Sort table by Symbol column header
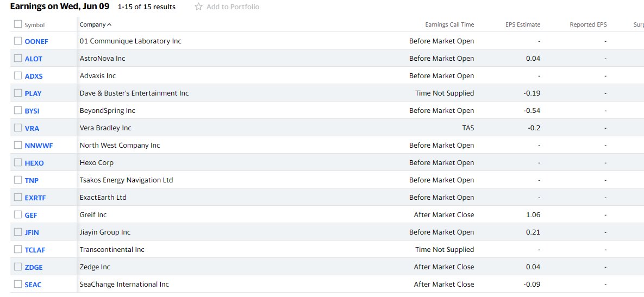 click(34, 25)
